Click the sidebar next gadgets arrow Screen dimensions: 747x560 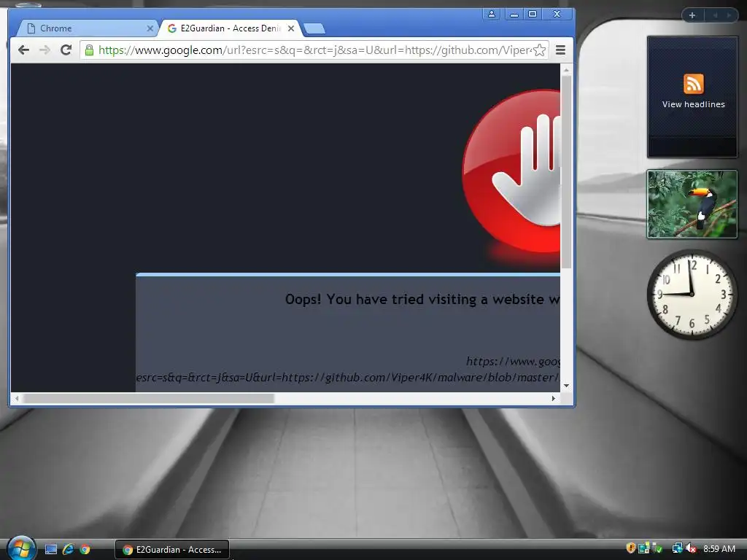(729, 15)
